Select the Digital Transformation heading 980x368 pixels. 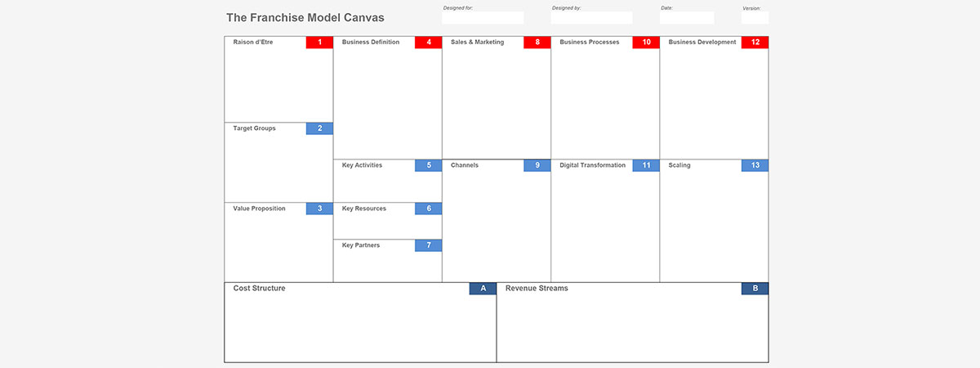tap(592, 165)
